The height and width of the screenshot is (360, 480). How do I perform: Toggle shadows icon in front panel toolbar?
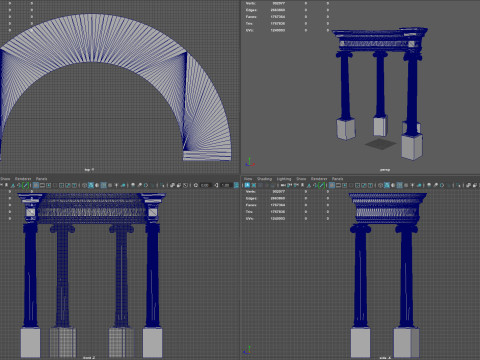(123, 185)
